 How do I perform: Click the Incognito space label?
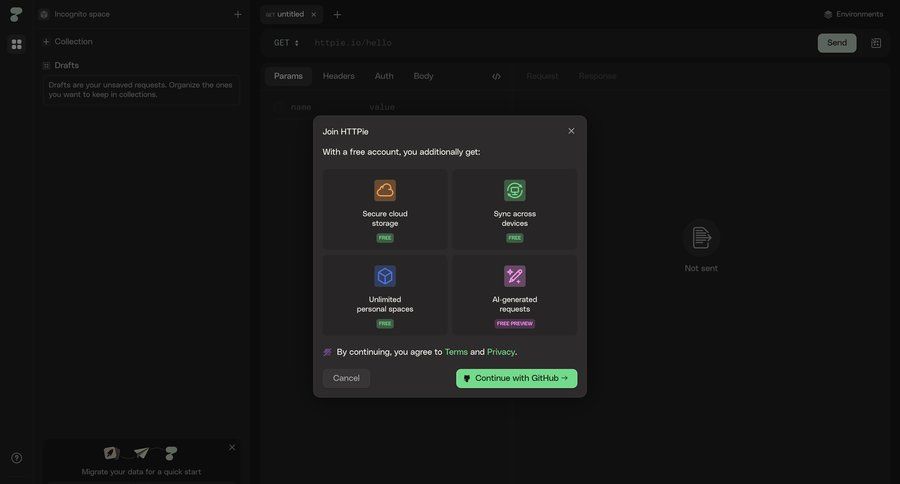click(82, 14)
